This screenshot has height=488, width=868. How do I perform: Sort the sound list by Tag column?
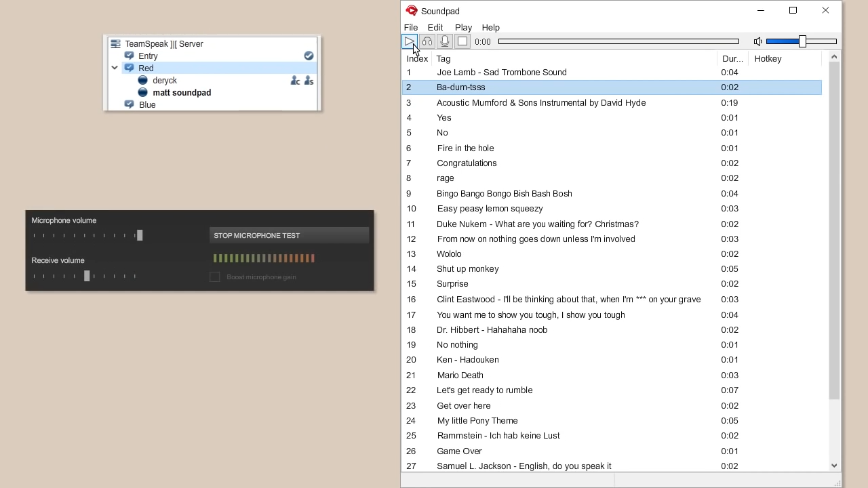(x=574, y=59)
